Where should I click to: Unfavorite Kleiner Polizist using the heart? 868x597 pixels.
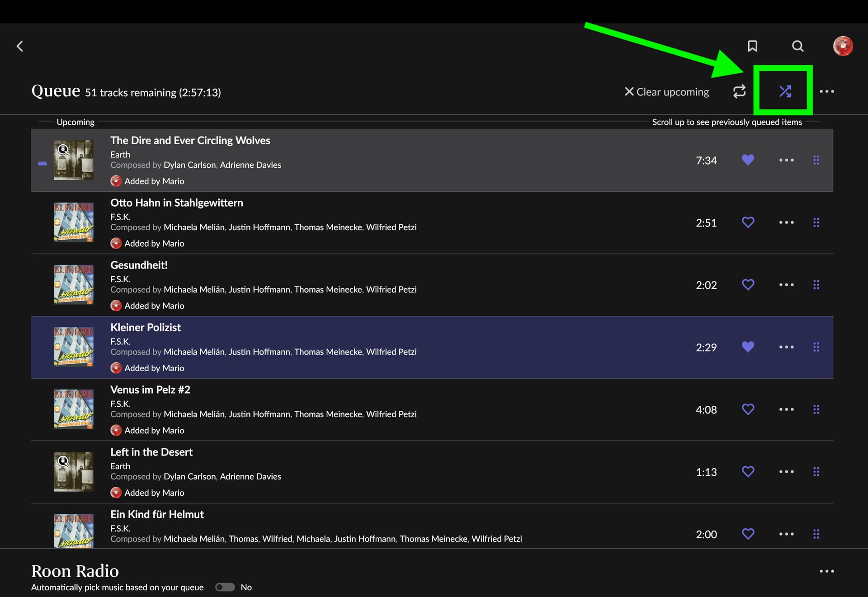(748, 347)
